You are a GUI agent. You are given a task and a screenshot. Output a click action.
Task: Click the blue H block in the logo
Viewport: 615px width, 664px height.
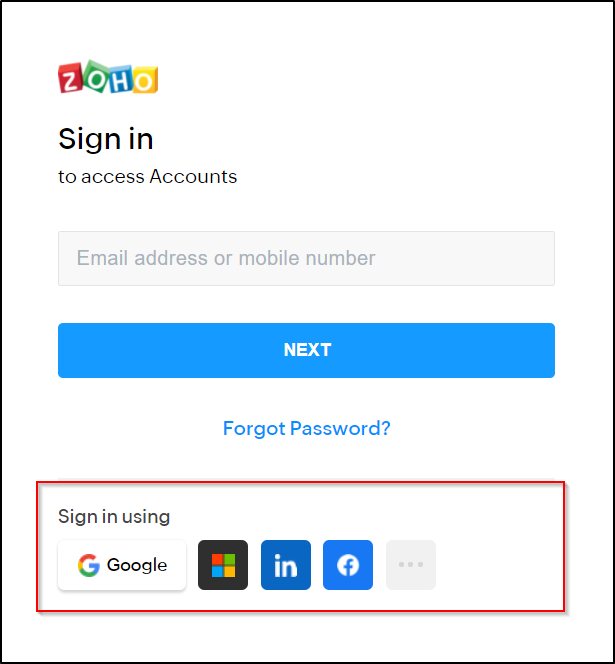[x=121, y=79]
